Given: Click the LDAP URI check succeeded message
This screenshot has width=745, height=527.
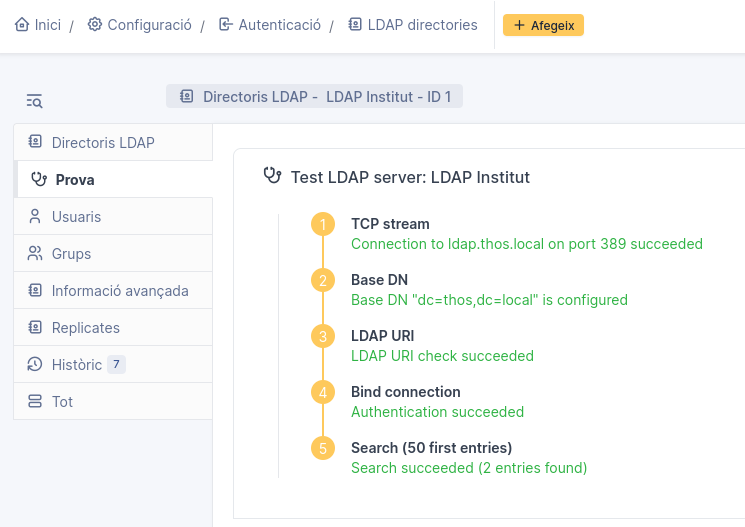Looking at the screenshot, I should coord(442,356).
